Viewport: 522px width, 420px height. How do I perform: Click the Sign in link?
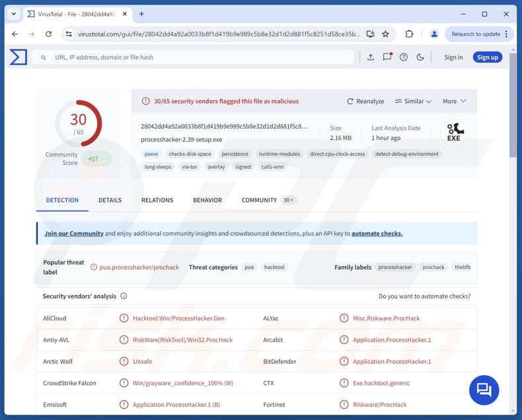point(453,57)
